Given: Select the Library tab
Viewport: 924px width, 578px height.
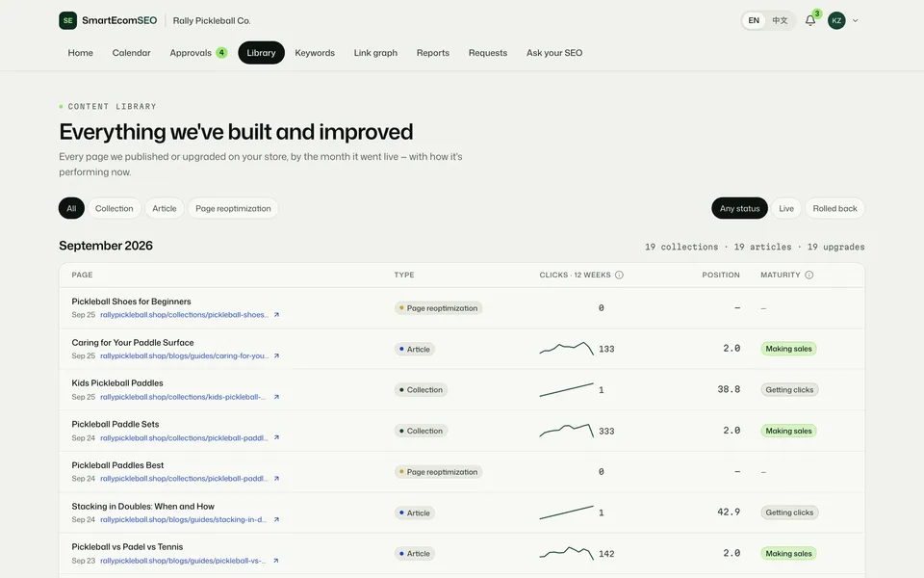Looking at the screenshot, I should pyautogui.click(x=261, y=52).
